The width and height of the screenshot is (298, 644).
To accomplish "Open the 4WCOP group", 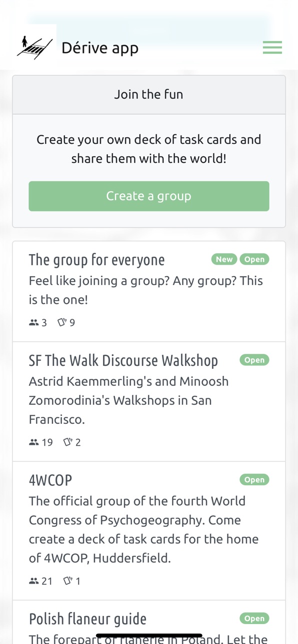I will [x=50, y=480].
